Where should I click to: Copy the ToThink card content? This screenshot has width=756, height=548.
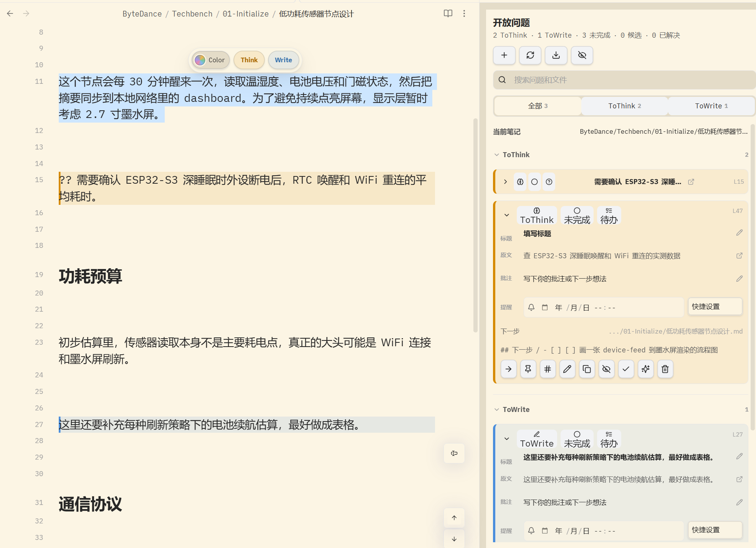pos(587,369)
